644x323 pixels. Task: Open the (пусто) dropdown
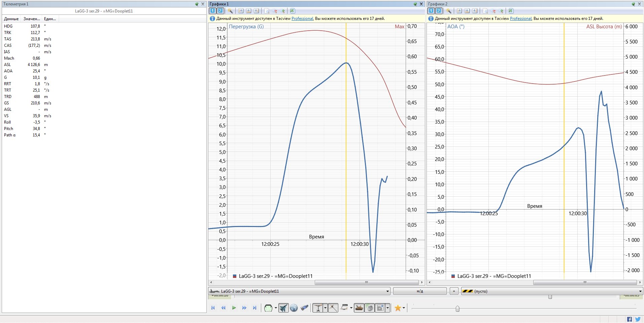(x=640, y=291)
